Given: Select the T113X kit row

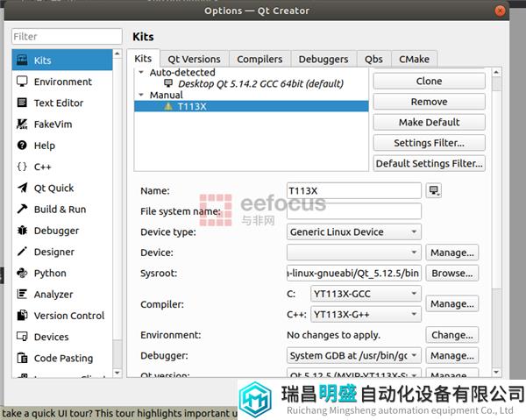Looking at the screenshot, I should tap(252, 106).
